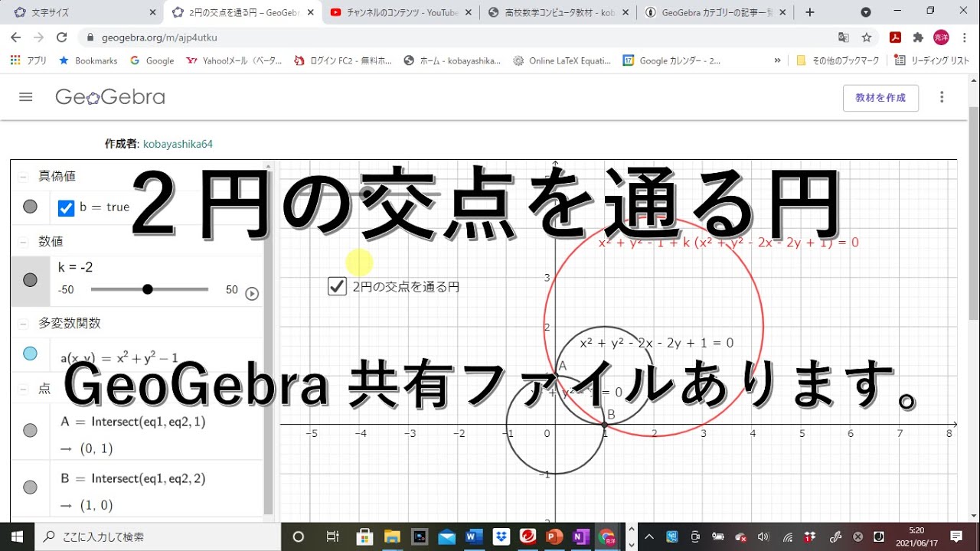Open the notification center icon
This screenshot has width=980, height=551.
click(x=956, y=536)
